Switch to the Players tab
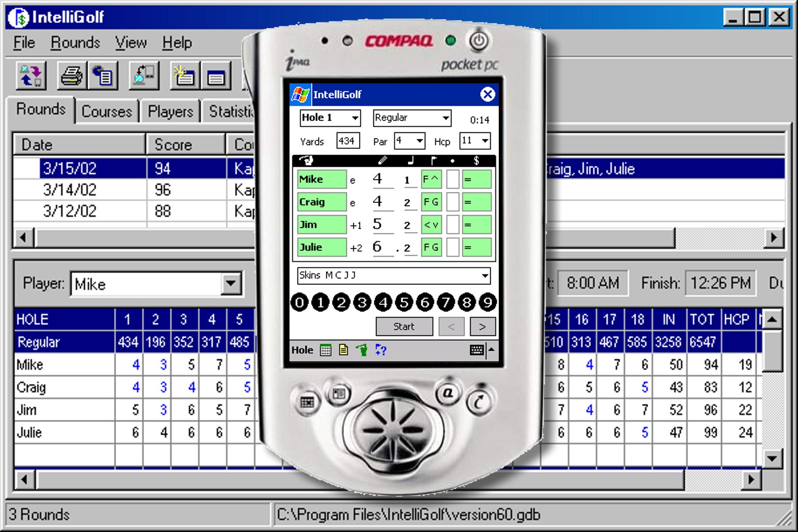Image resolution: width=798 pixels, height=532 pixels. click(x=170, y=111)
